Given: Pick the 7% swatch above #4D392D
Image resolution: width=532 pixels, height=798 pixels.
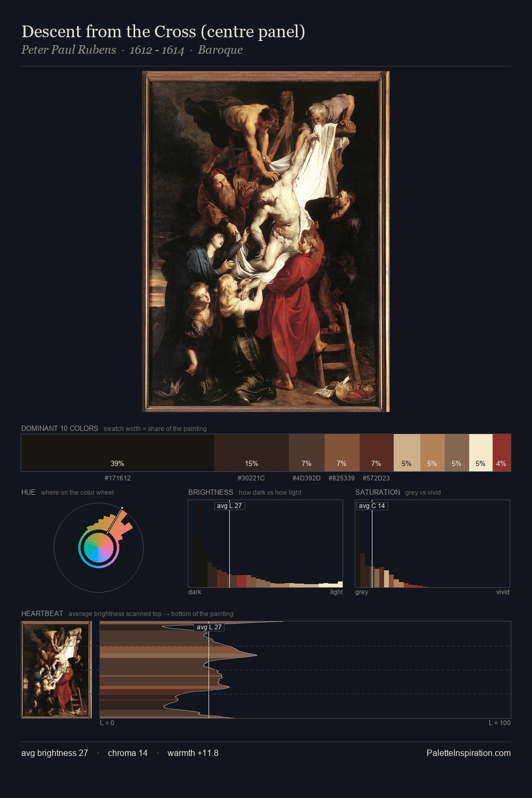Looking at the screenshot, I should tap(306, 453).
